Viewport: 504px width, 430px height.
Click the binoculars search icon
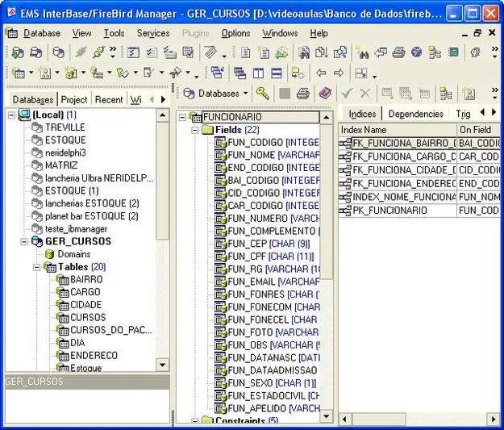point(363,52)
